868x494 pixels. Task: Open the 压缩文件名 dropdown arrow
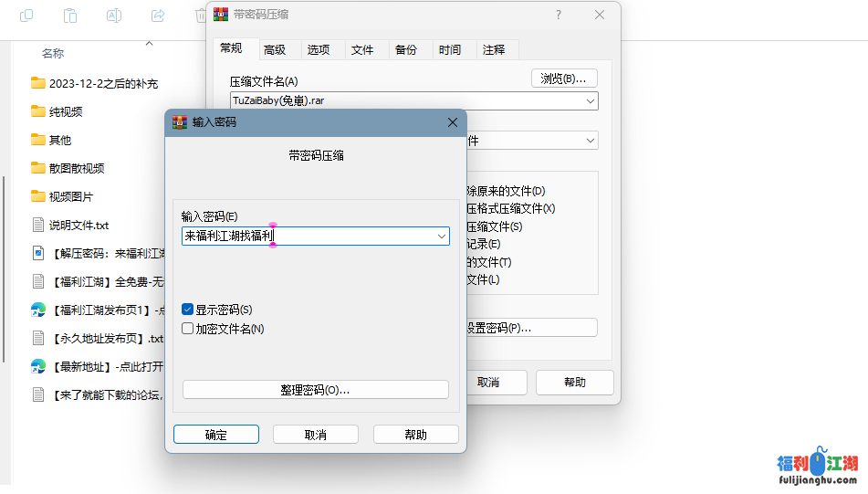point(591,100)
